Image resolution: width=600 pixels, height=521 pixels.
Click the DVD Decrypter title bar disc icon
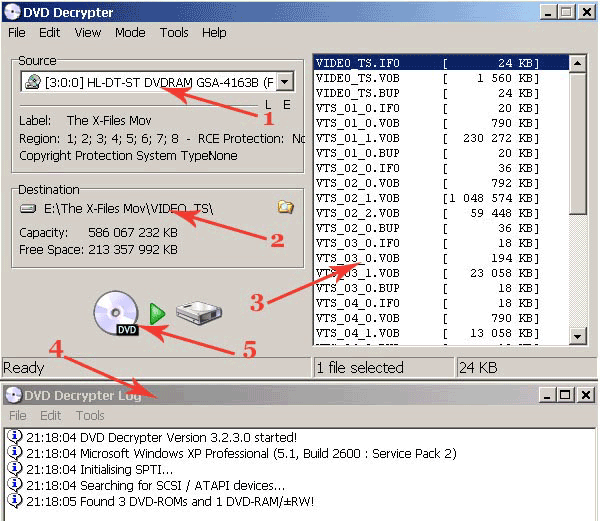(x=12, y=12)
